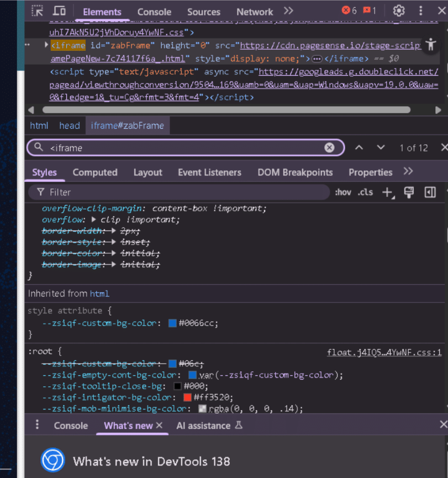Image resolution: width=448 pixels, height=478 pixels.
Task: Activate the inspect element picker icon
Action: click(x=37, y=11)
